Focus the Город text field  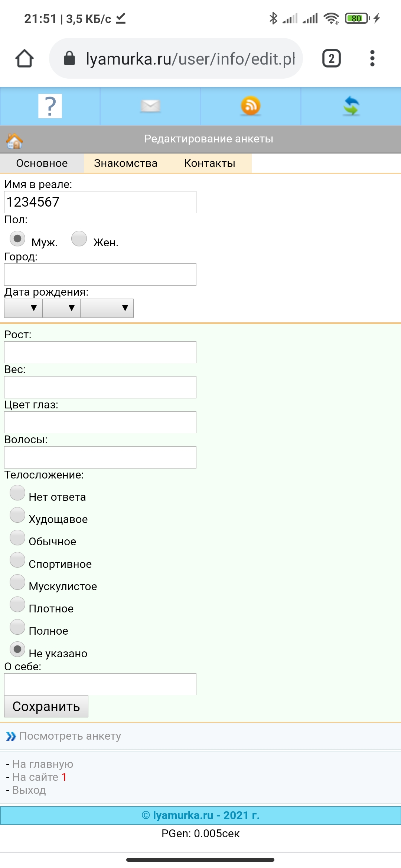coord(100,274)
